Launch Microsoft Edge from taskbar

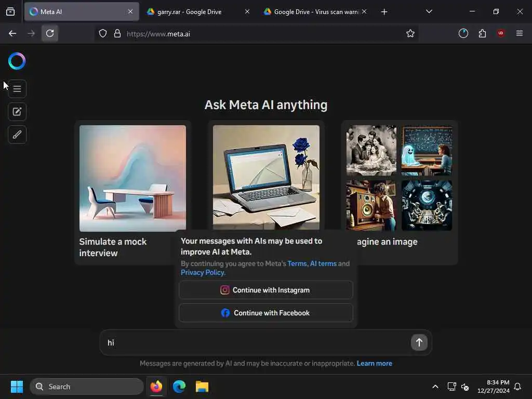[179, 387]
